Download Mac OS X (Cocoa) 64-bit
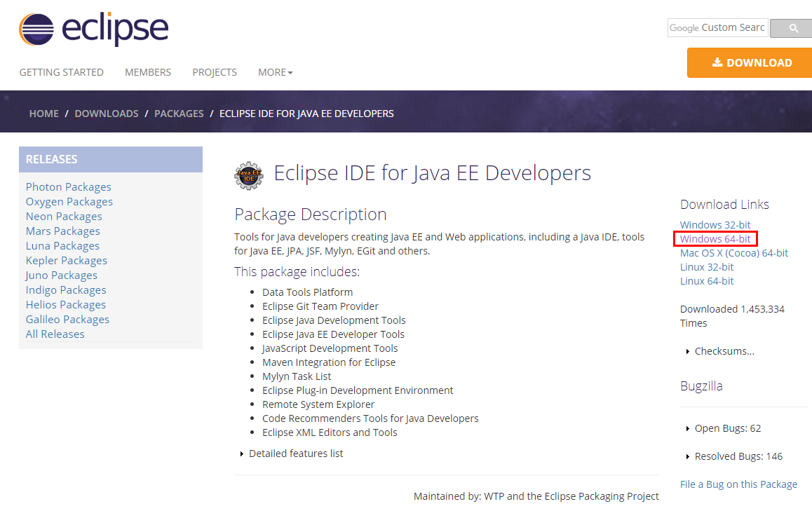The image size is (812, 511). (x=734, y=252)
